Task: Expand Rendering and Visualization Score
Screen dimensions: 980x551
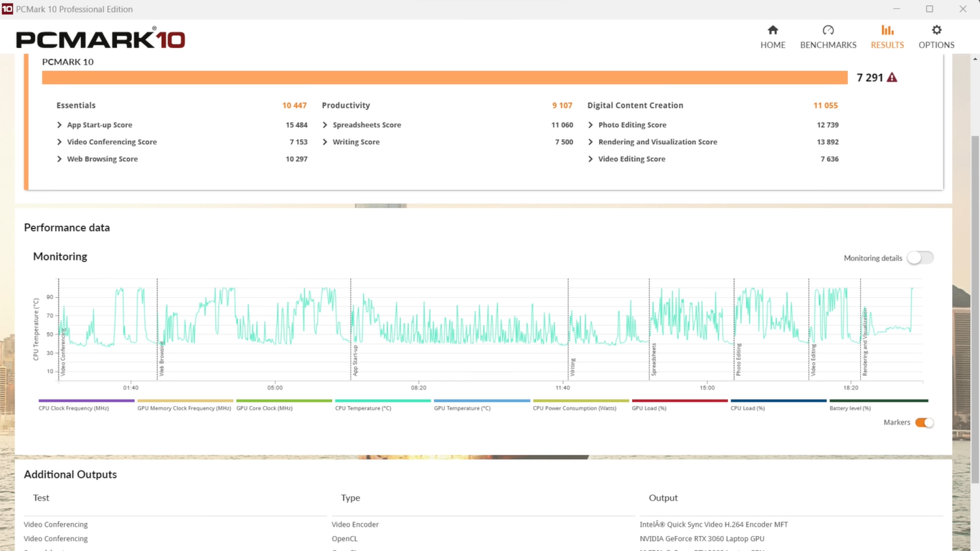Action: point(590,142)
